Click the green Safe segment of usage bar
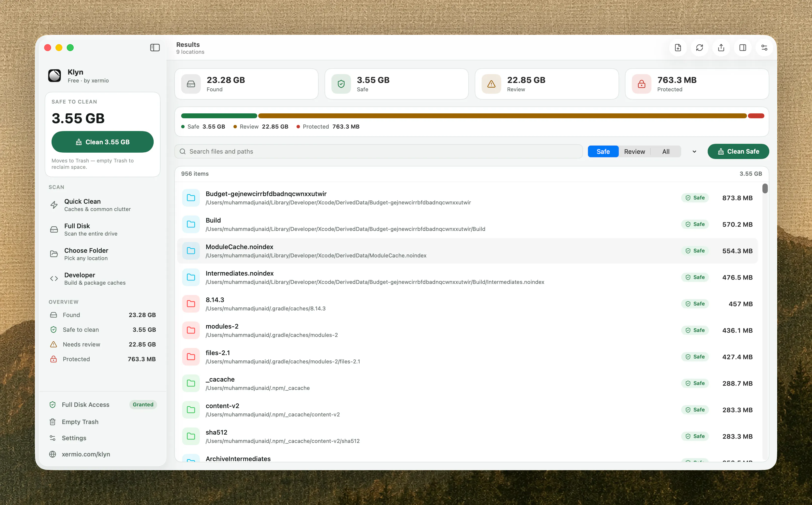The image size is (812, 505). [219, 116]
